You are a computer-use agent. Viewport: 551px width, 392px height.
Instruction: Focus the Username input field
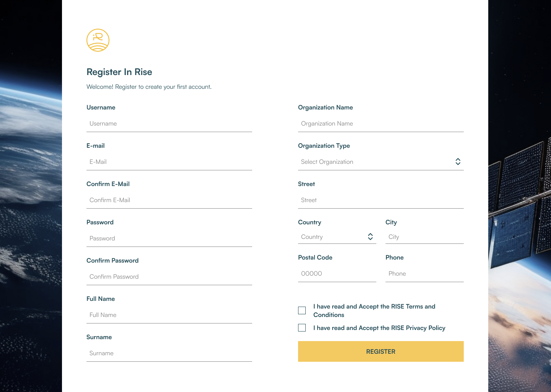[x=169, y=124]
